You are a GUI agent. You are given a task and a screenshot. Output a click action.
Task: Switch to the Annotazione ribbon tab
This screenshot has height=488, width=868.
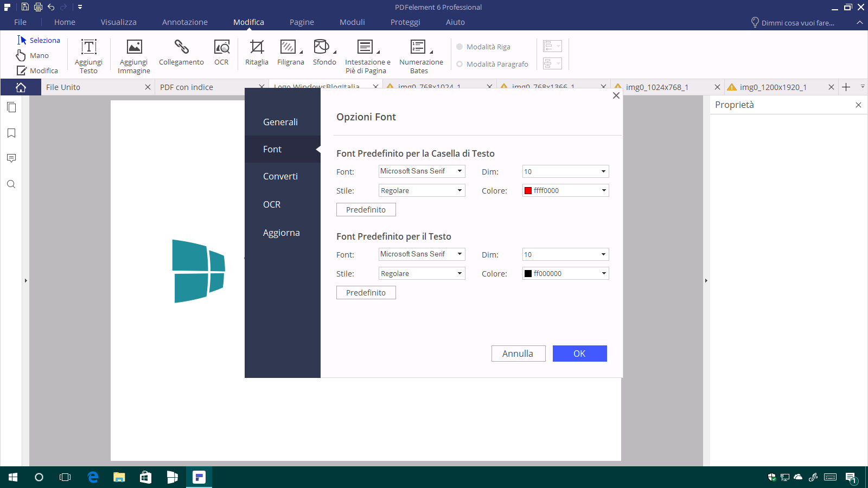coord(185,22)
